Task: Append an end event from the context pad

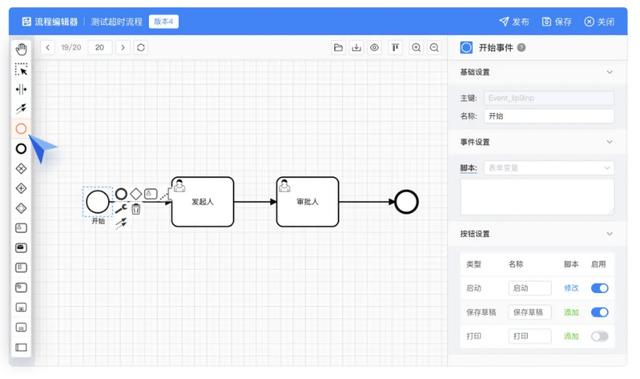Action: point(121,194)
